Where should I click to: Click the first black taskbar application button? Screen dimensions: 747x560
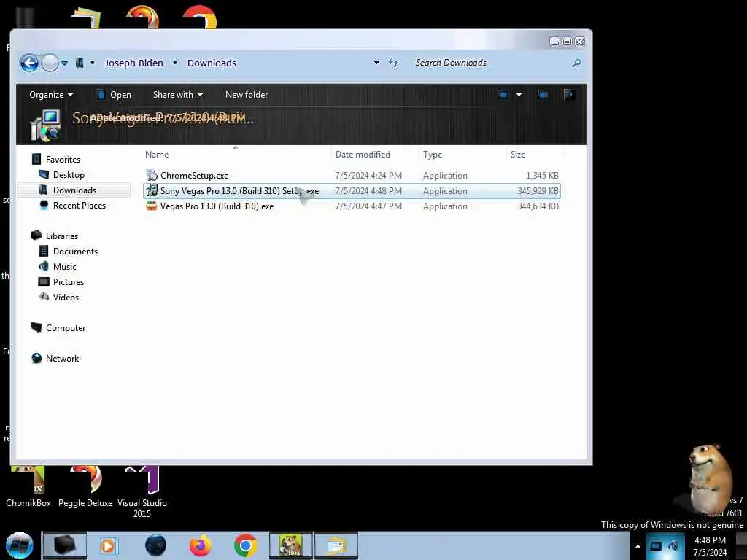pyautogui.click(x=64, y=545)
